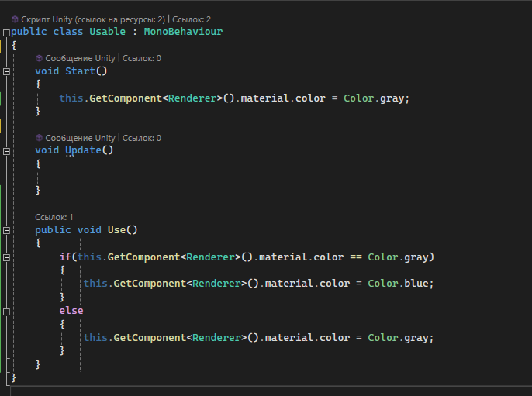The image size is (532, 396).
Task: Place cursor on 'Update' method name
Action: pos(83,150)
